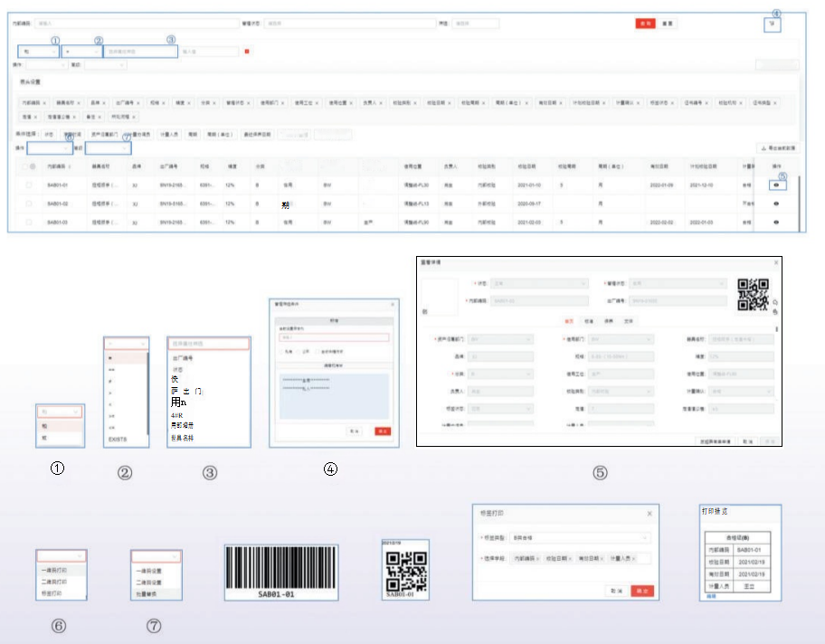Open the 操作 dropdown just above the table
The height and width of the screenshot is (644, 825).
tap(50, 148)
